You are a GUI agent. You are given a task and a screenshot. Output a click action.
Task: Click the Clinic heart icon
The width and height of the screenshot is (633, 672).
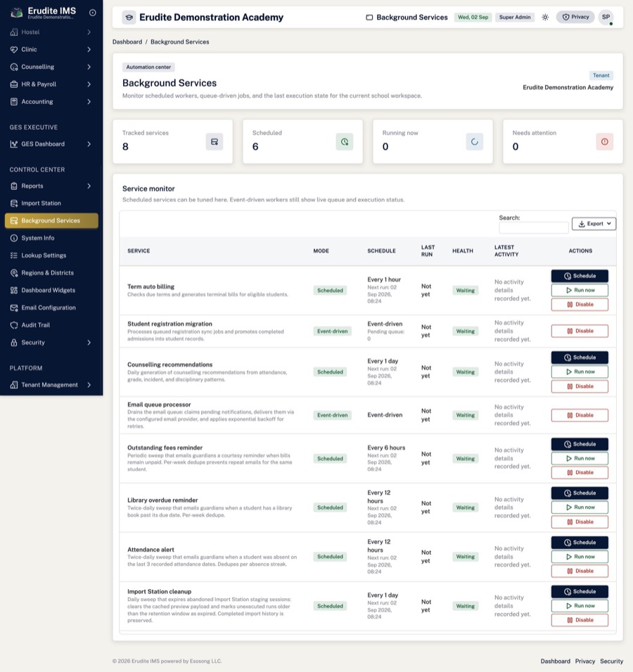(x=13, y=49)
